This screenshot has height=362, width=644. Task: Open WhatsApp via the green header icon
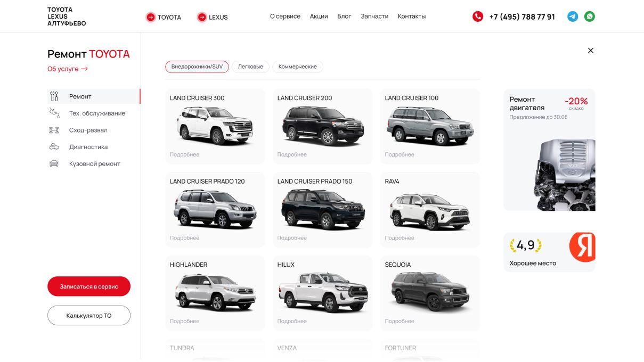[x=589, y=17]
